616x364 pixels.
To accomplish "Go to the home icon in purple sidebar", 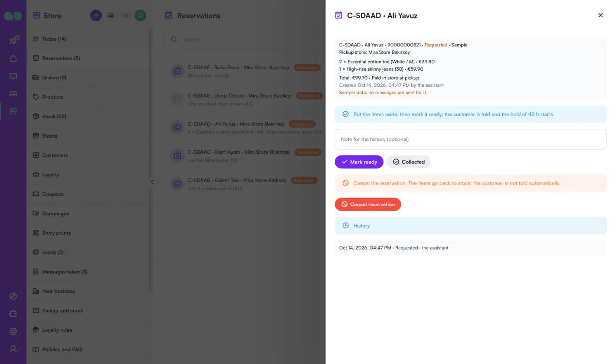I will coord(13,58).
